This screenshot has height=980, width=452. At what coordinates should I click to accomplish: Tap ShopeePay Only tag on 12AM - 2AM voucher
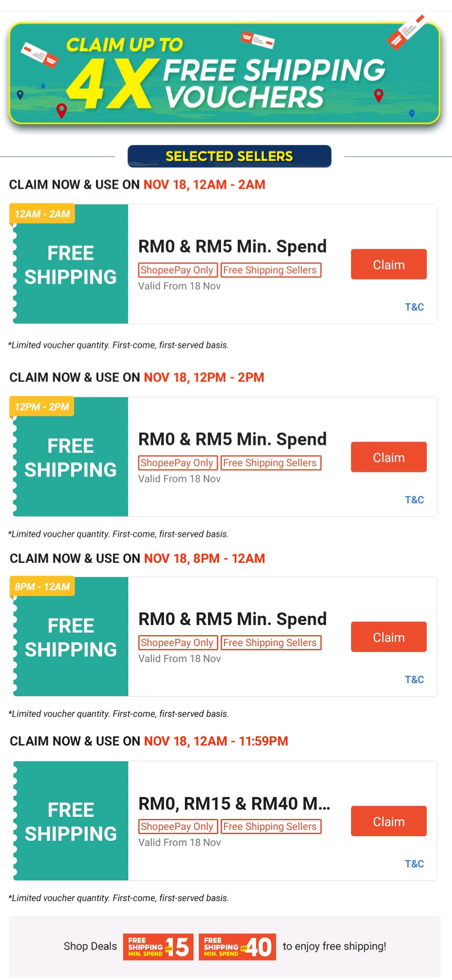[x=177, y=270]
